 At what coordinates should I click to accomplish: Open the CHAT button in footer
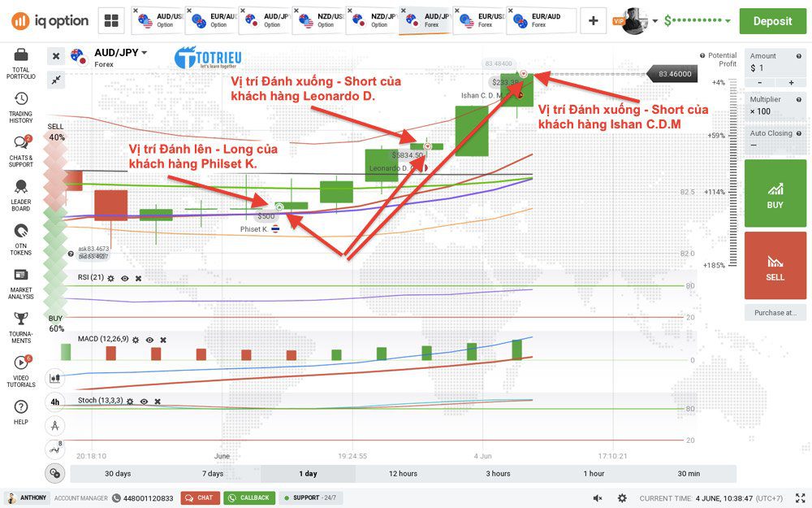pyautogui.click(x=201, y=498)
